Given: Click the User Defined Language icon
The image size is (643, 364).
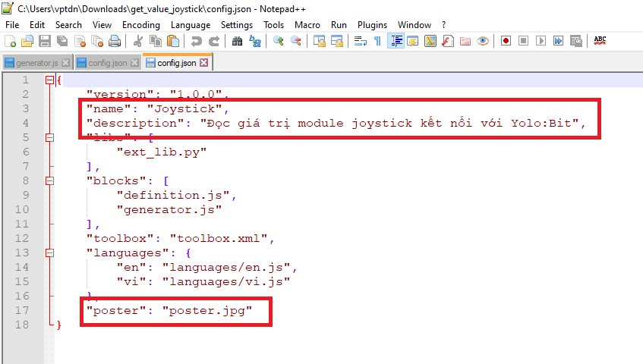Looking at the screenshot, I should coord(413,41).
